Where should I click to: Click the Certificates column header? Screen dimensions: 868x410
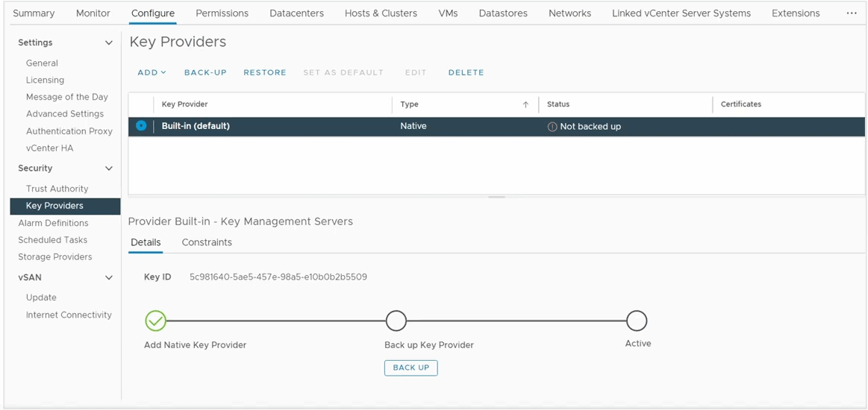click(740, 104)
